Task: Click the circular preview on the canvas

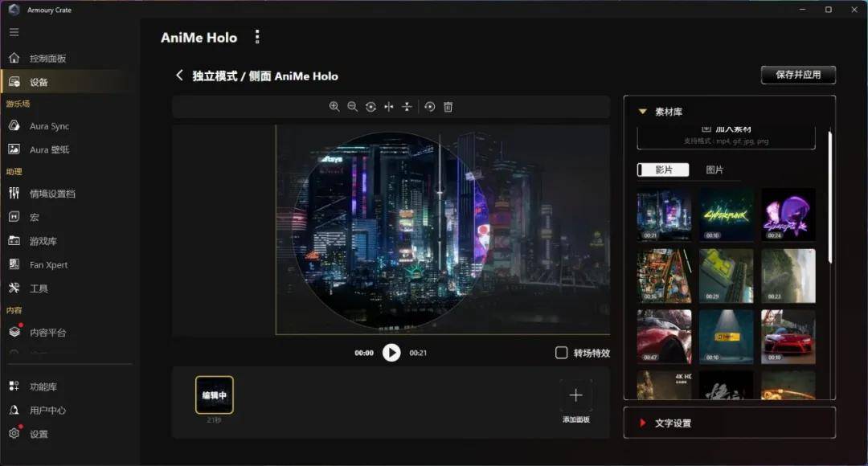Action: point(391,231)
